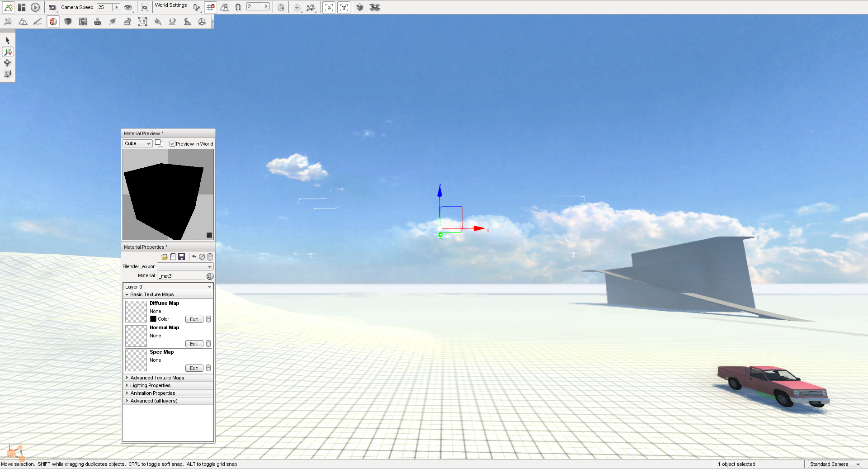The width and height of the screenshot is (868, 469).
Task: Click the prefab pack icon
Action: 360,7
